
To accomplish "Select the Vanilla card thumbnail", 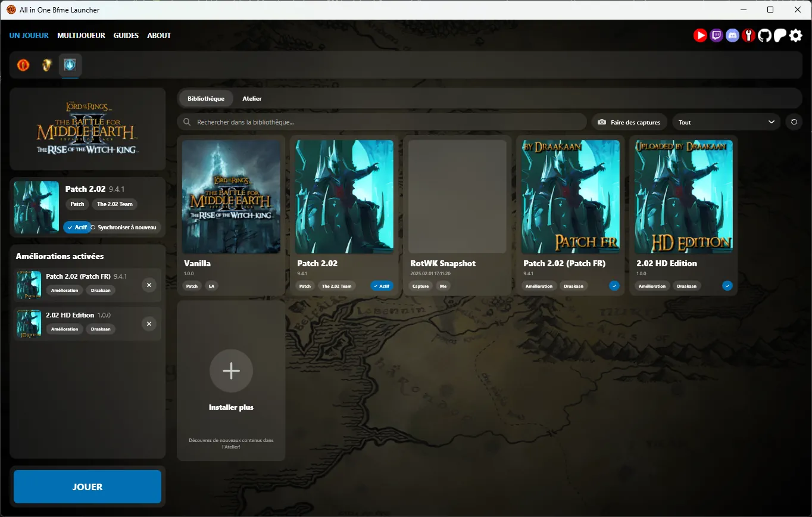I will [x=231, y=197].
